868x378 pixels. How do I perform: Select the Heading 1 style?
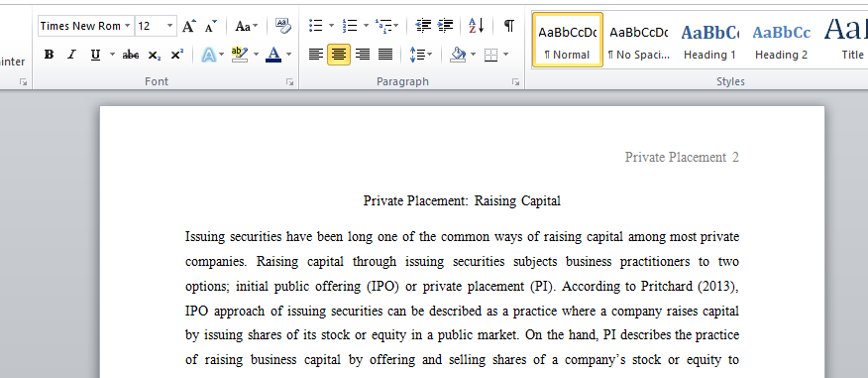(709, 40)
